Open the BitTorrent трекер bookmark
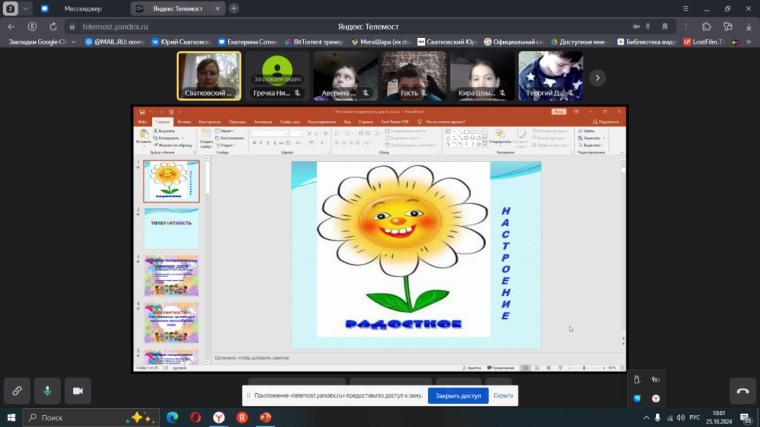Viewport: 760px width, 427px height. pyautogui.click(x=314, y=42)
